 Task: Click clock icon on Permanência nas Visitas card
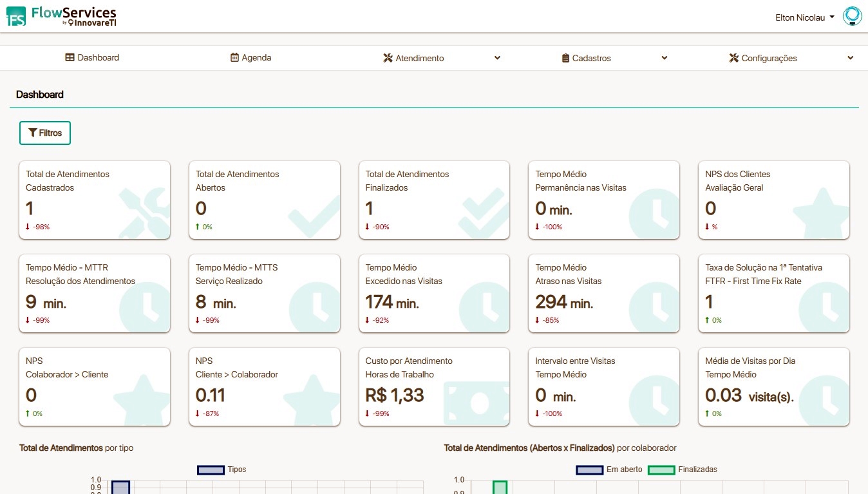point(654,214)
